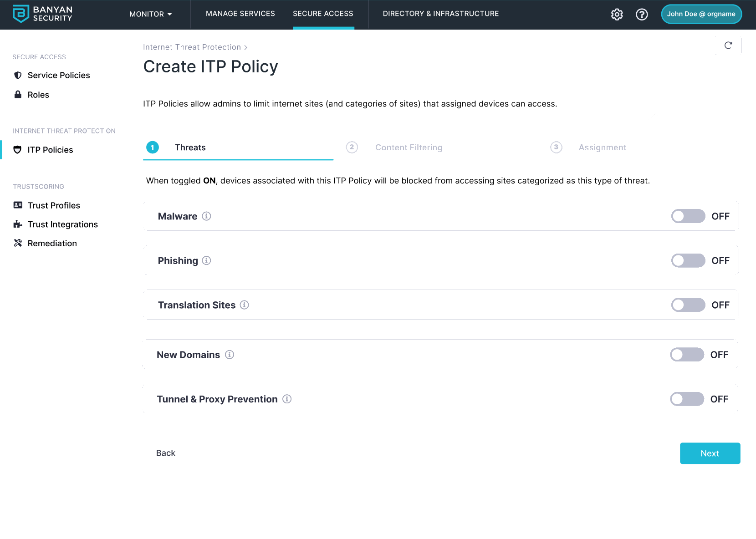Image resolution: width=756 pixels, height=539 pixels.
Task: Click the Next button
Action: 710,453
